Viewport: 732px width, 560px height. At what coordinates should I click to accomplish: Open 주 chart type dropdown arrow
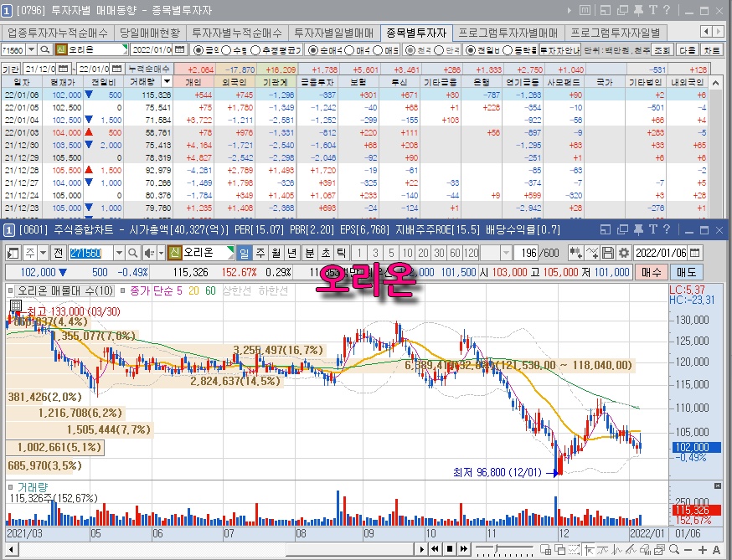43,254
